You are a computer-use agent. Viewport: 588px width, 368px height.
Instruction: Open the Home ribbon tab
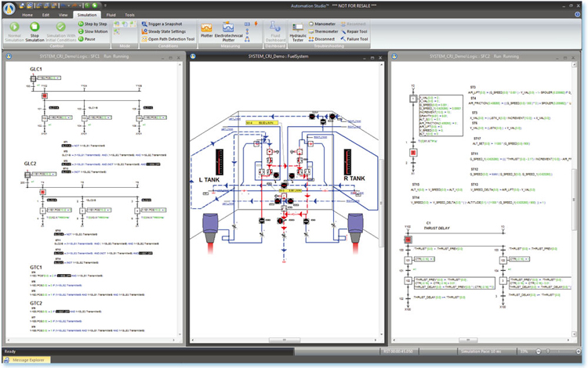tap(28, 15)
